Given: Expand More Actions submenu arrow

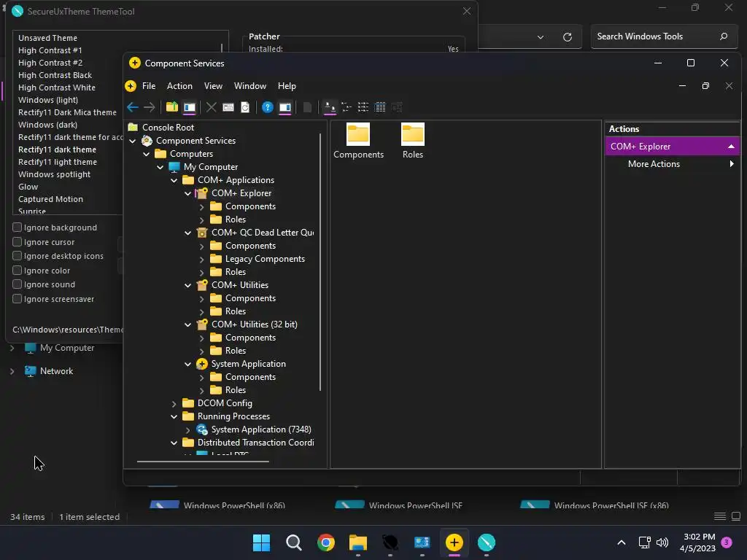Looking at the screenshot, I should [732, 164].
